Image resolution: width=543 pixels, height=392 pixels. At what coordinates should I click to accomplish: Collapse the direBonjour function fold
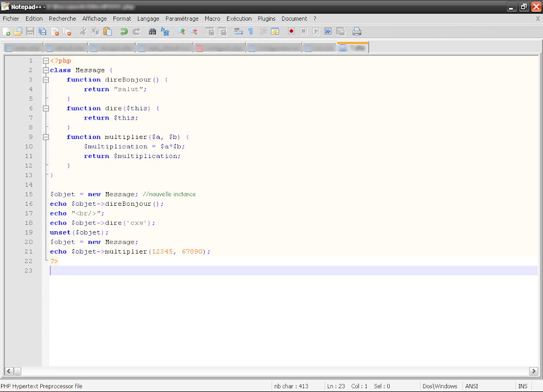click(x=46, y=79)
